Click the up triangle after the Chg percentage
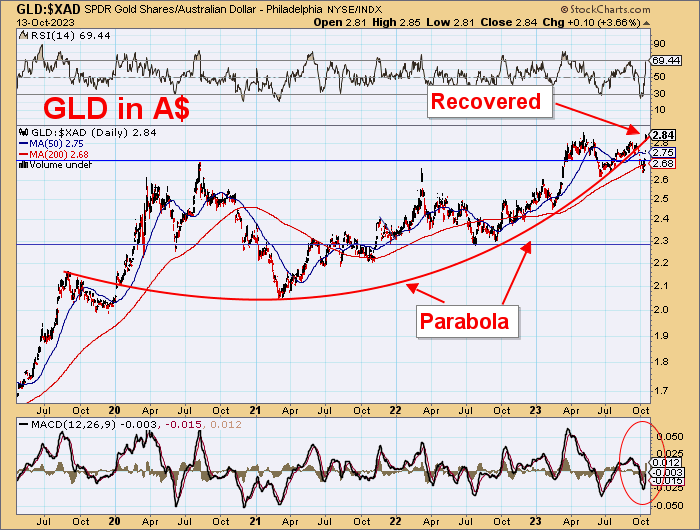700x530 pixels. click(x=646, y=23)
